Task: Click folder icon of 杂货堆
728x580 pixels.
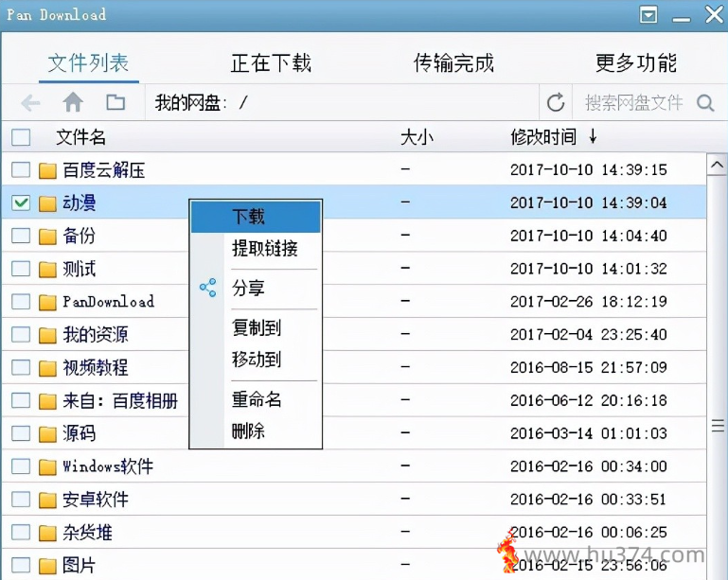Action: (x=47, y=533)
